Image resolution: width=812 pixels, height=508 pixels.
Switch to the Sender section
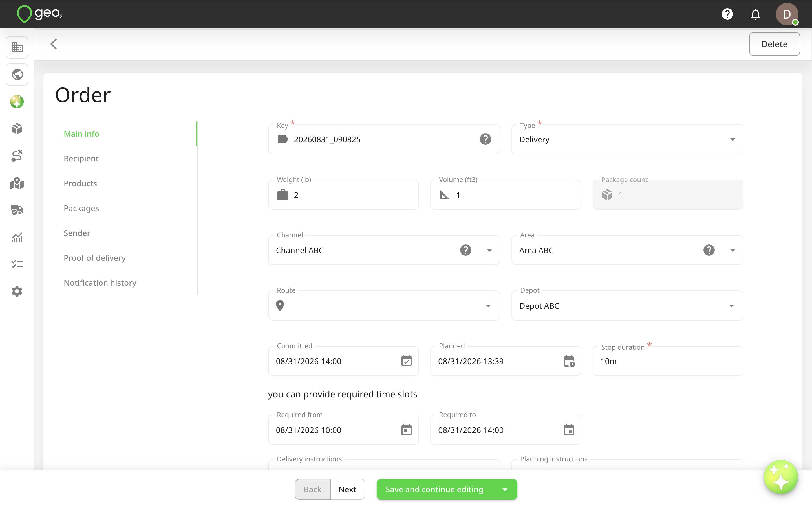tap(77, 233)
